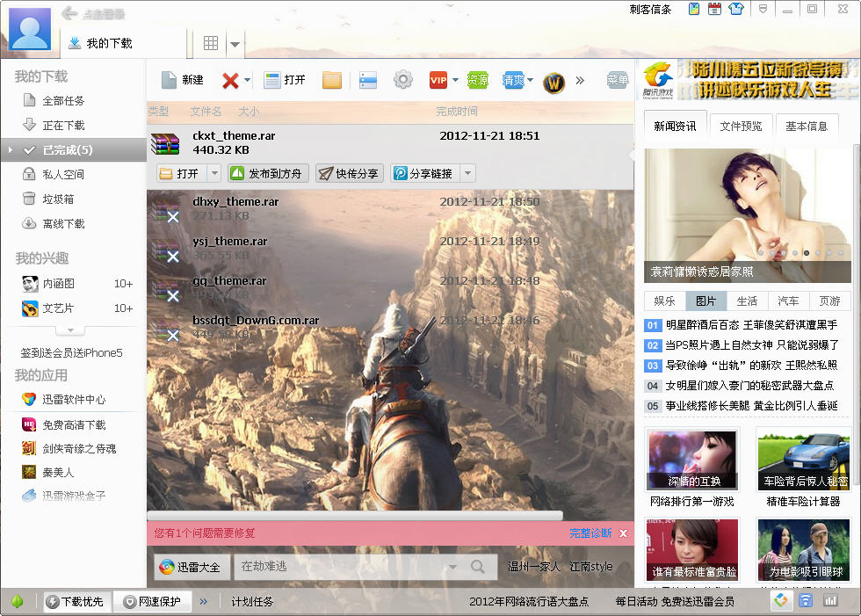Open 迅雷游戏盒子 app

tap(74, 496)
